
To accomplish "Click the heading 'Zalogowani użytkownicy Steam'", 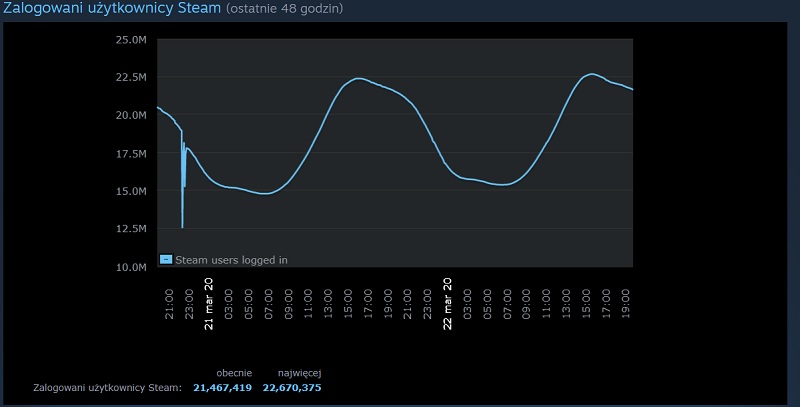I will pyautogui.click(x=112, y=8).
